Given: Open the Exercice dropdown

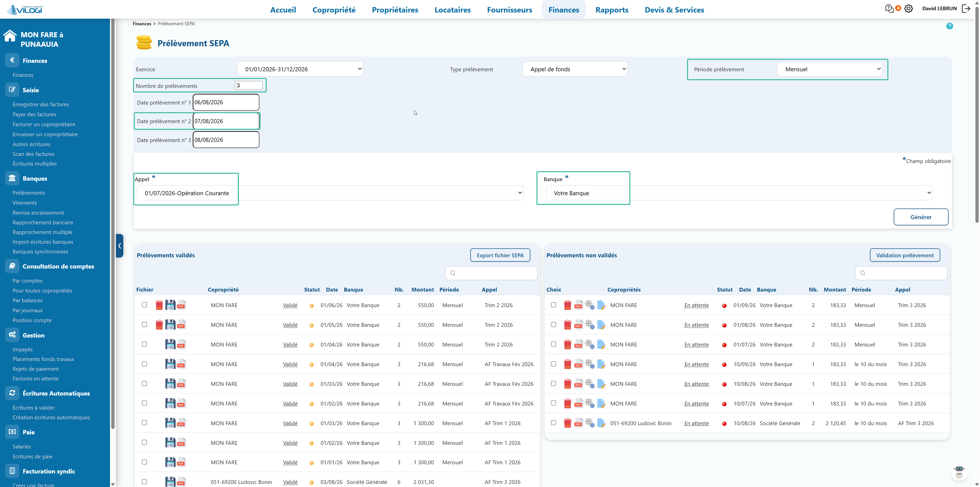Looking at the screenshot, I should pos(300,69).
